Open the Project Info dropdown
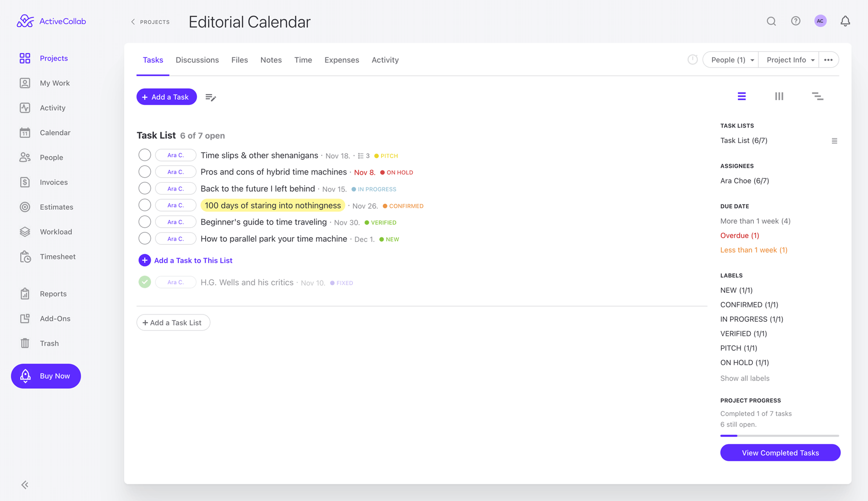Screen dimensions: 868x501 tap(789, 60)
